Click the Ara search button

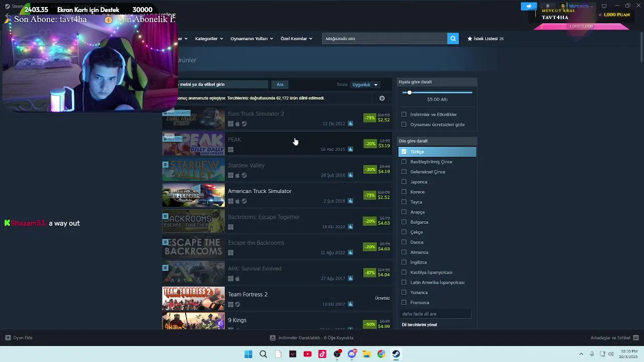tap(280, 84)
